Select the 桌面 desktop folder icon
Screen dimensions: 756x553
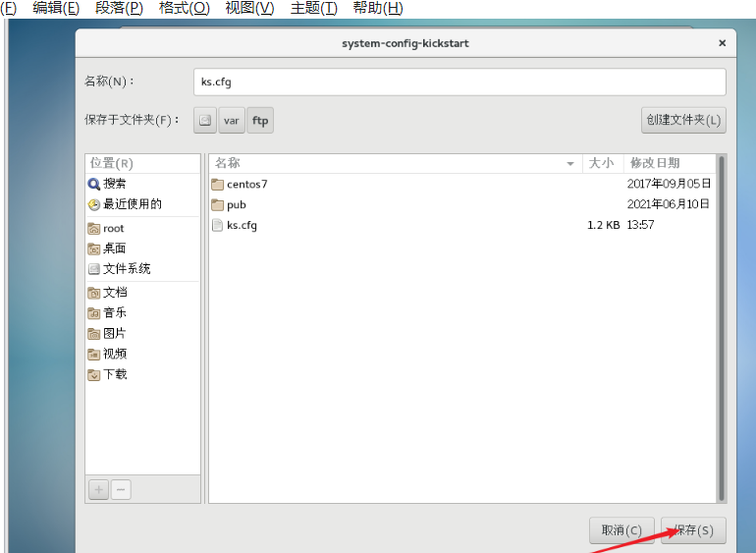(x=94, y=249)
